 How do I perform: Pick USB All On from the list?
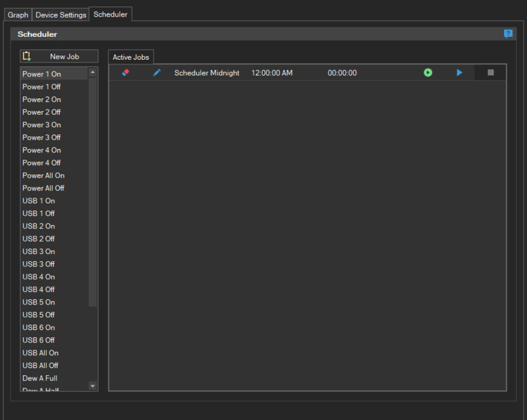[54, 353]
